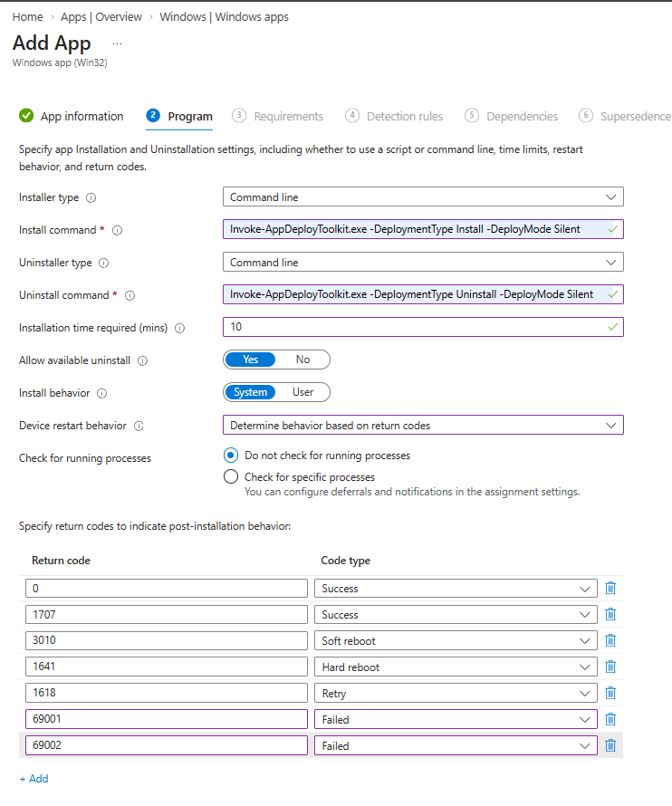Viewport: 672px width, 806px height.
Task: Delete the return code 1707 row
Action: tap(610, 614)
